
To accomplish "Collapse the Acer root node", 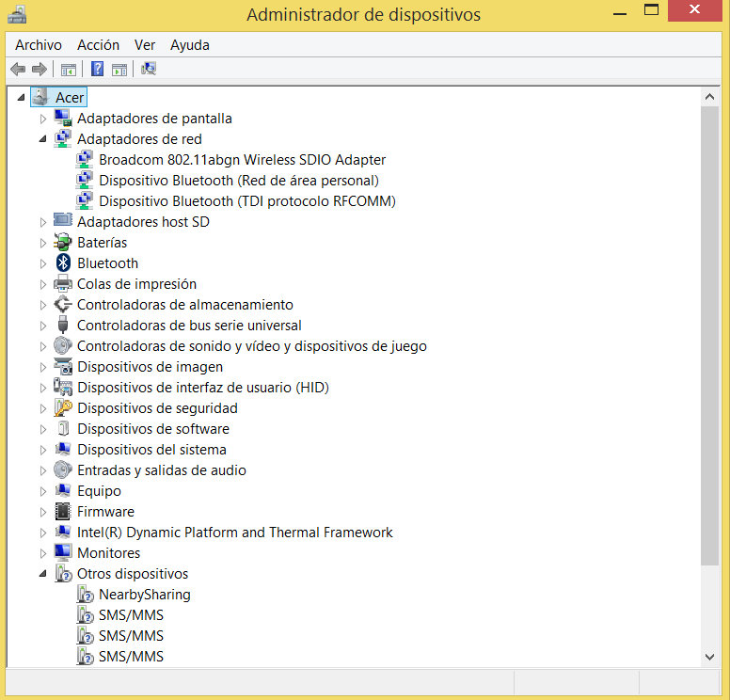I will [21, 97].
